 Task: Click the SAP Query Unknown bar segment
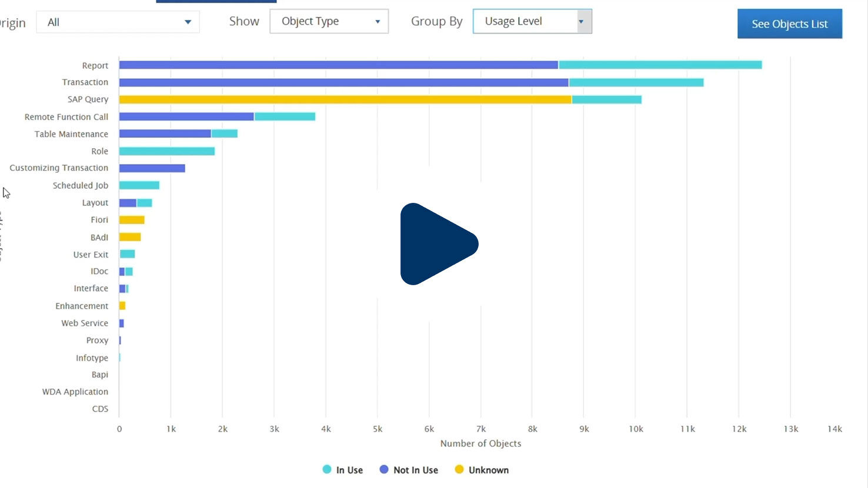click(345, 99)
